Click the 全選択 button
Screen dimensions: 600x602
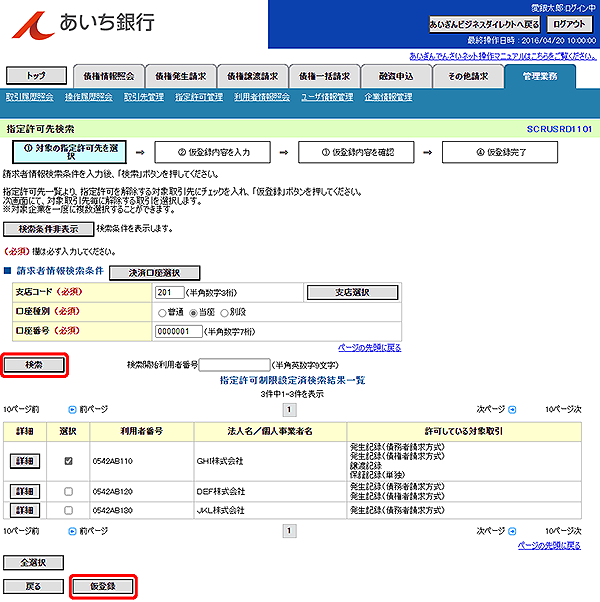[x=33, y=563]
